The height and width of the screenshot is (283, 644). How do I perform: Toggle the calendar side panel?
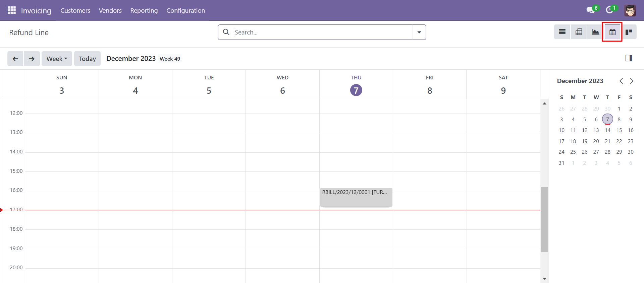click(629, 58)
